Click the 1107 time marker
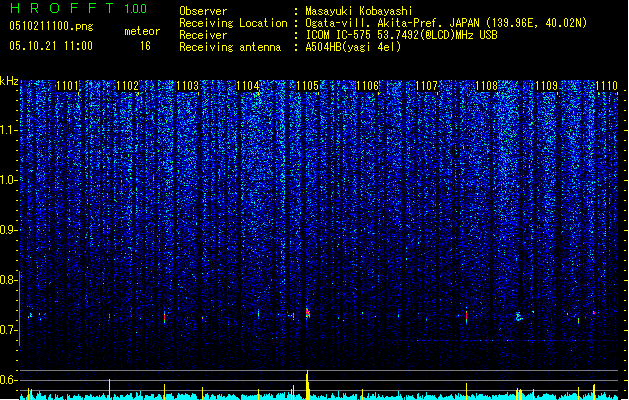 [x=426, y=86]
